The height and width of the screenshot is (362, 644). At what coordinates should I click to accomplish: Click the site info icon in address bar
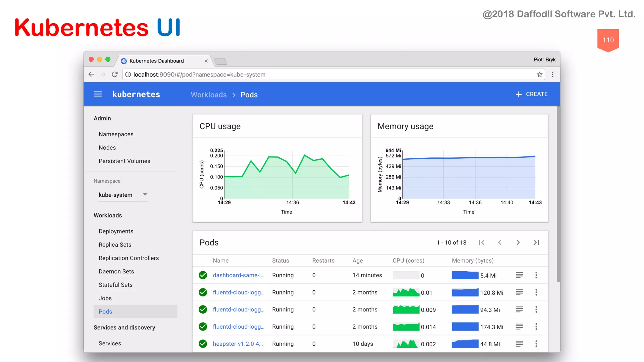click(128, 74)
